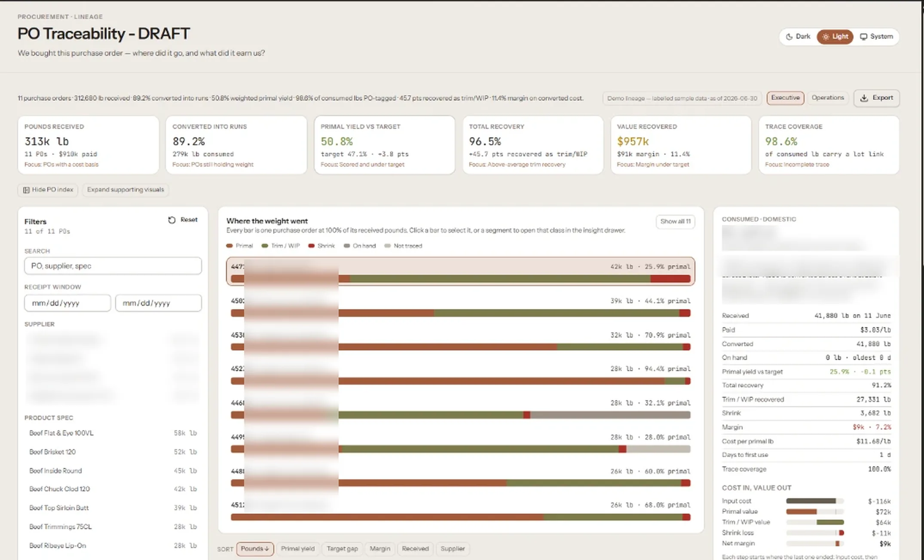Filter by Beef Chuck Clod 120 spec

point(113,489)
